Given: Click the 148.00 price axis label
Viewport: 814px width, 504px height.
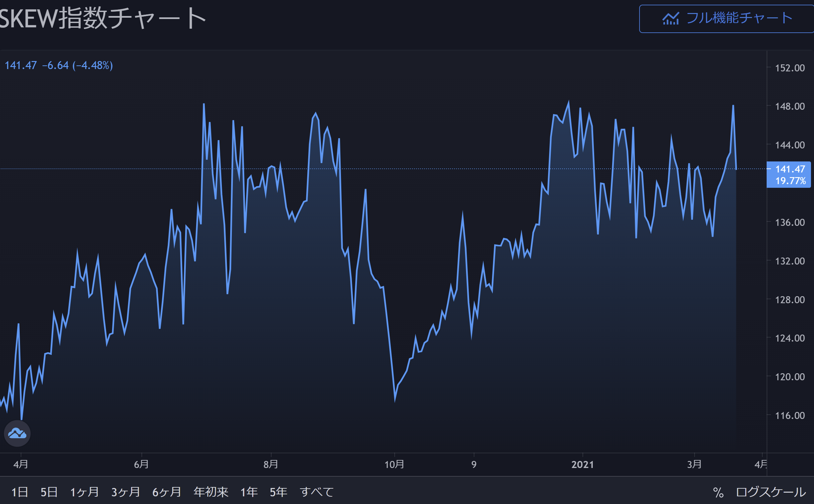Looking at the screenshot, I should coord(790,106).
